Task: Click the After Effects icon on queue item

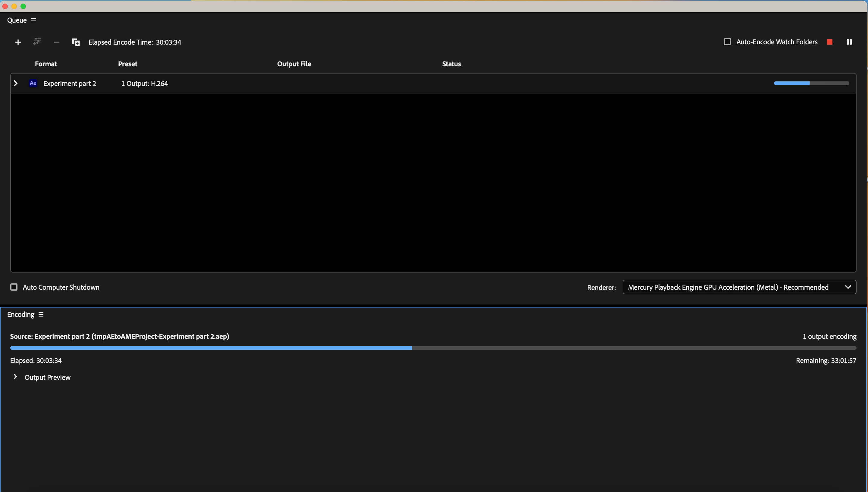Action: pos(33,83)
